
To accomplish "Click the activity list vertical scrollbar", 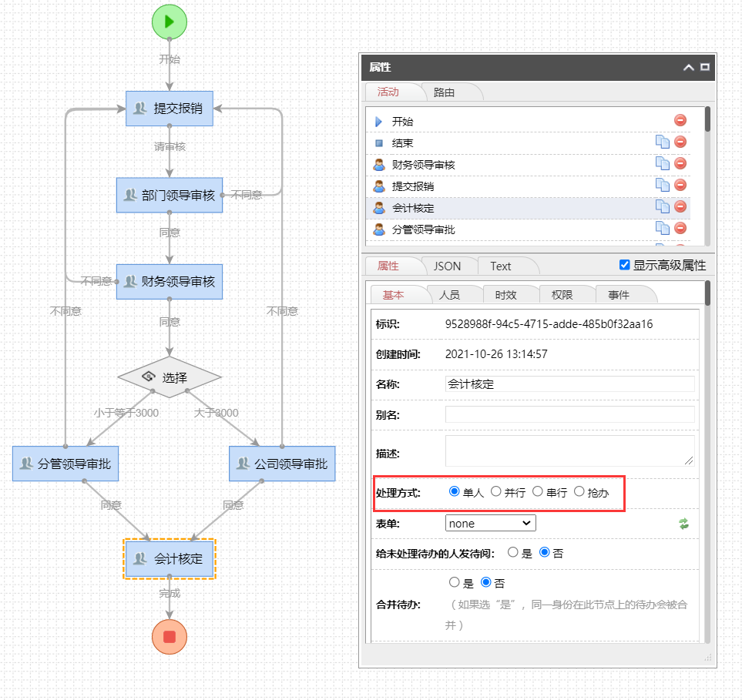I will point(707,122).
